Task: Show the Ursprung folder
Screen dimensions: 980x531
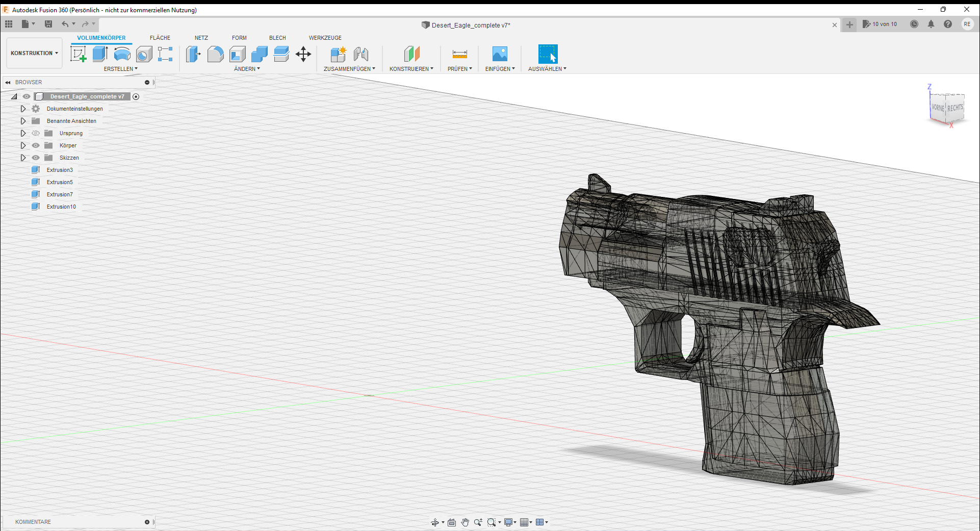Action: 35,133
